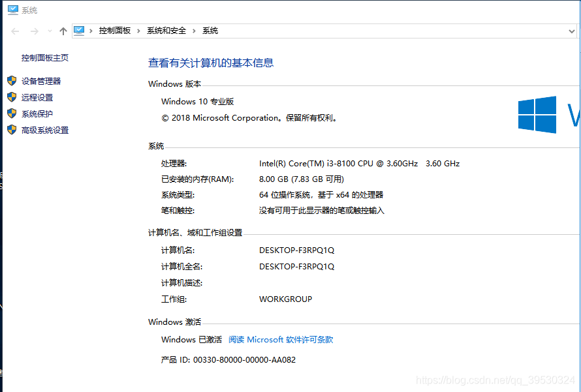Click WORKGROUP value text
581x392 pixels.
[286, 299]
